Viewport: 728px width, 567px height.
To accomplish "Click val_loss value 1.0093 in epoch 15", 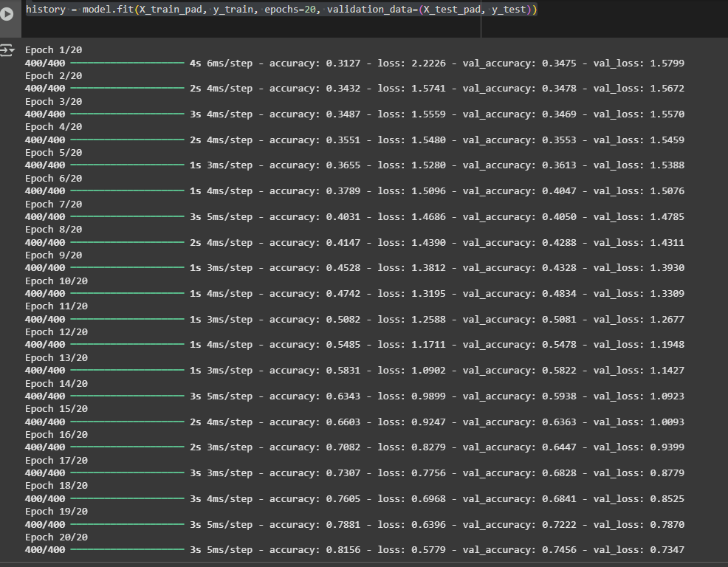I will 667,422.
